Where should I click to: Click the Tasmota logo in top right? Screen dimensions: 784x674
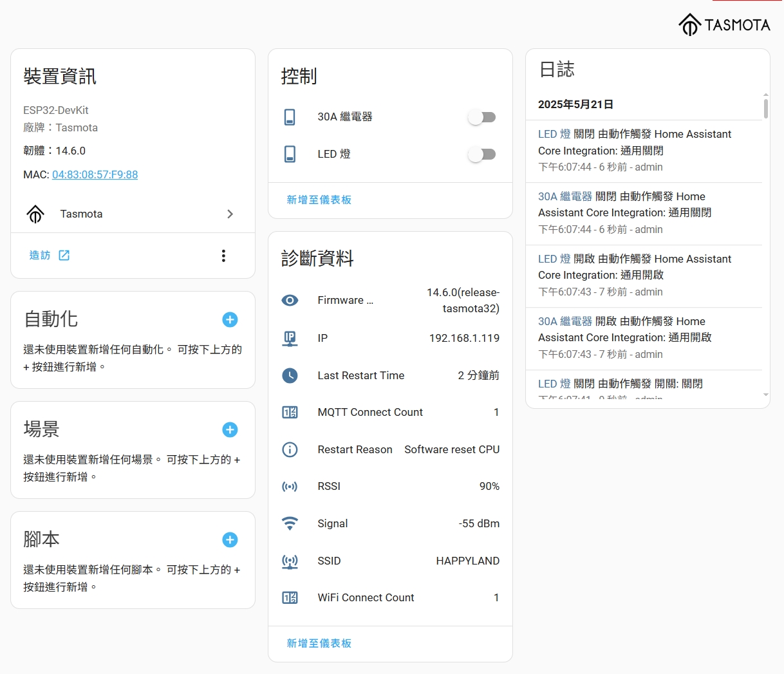tap(724, 25)
